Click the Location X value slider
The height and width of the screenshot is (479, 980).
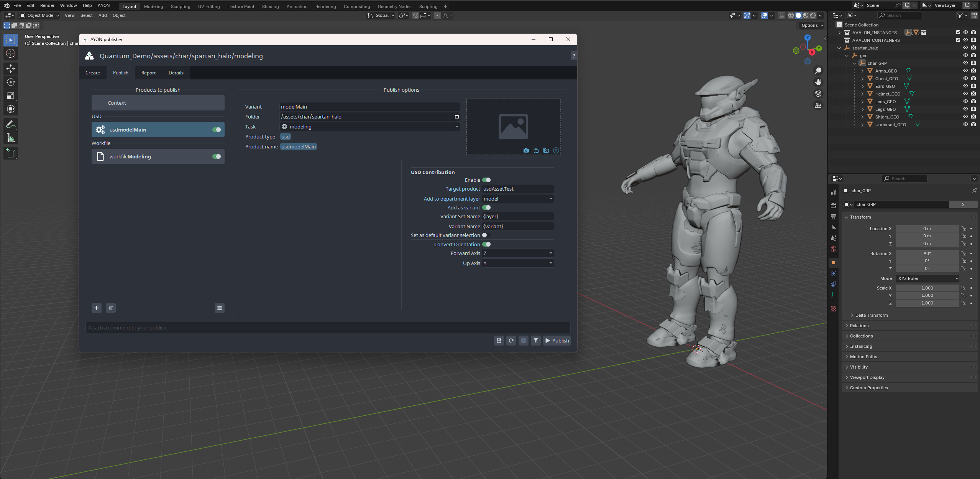click(x=927, y=229)
